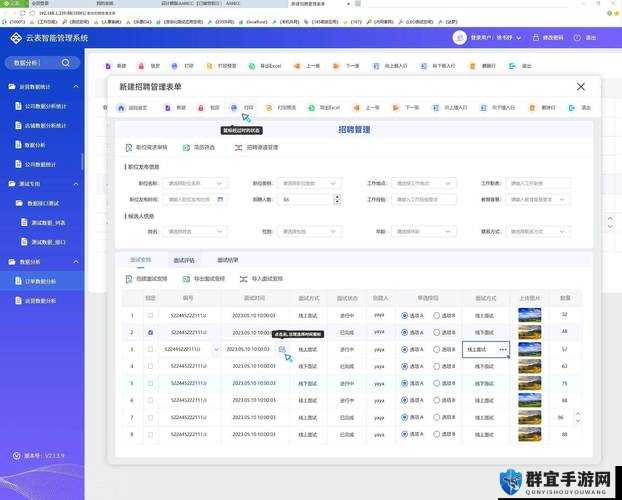The height and width of the screenshot is (500, 622).
Task: Click the magnifier icon in the sidebar search box
Action: coord(66,63)
